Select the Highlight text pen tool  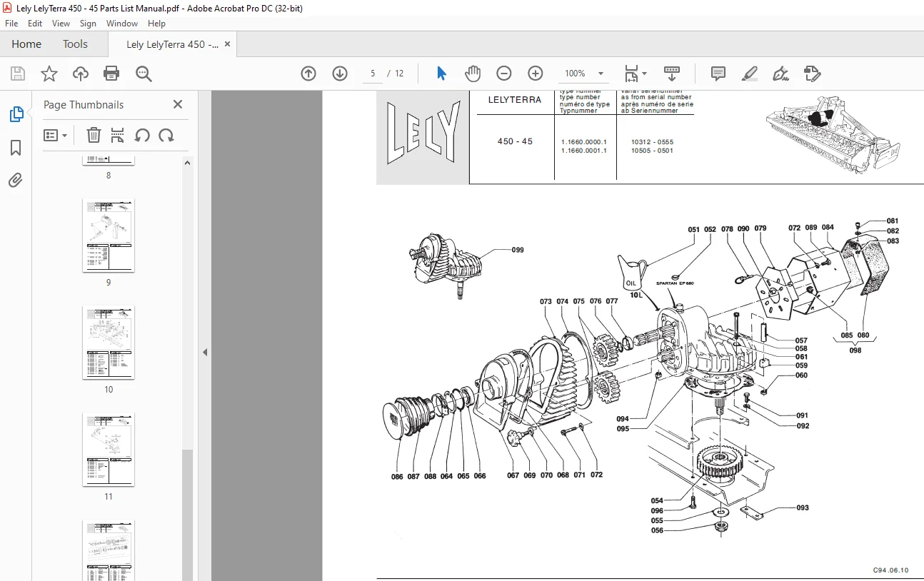(750, 74)
